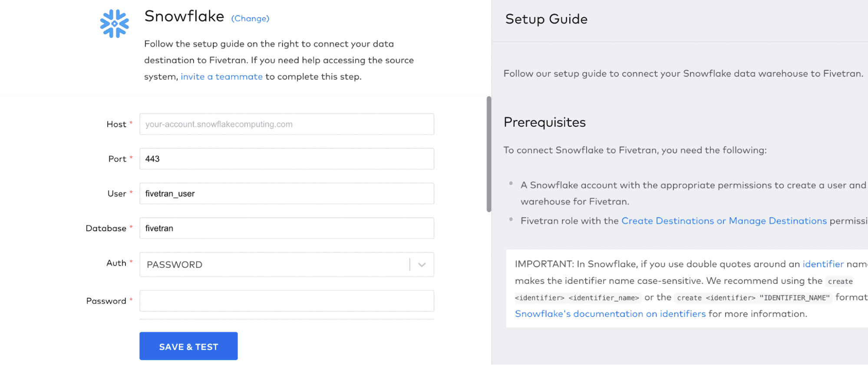Click the Auth field label
The width and height of the screenshot is (868, 365).
[116, 263]
